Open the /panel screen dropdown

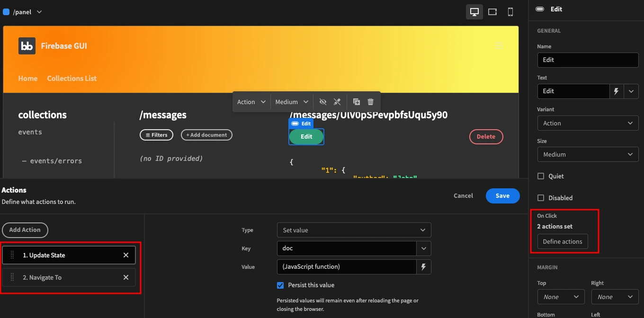39,12
